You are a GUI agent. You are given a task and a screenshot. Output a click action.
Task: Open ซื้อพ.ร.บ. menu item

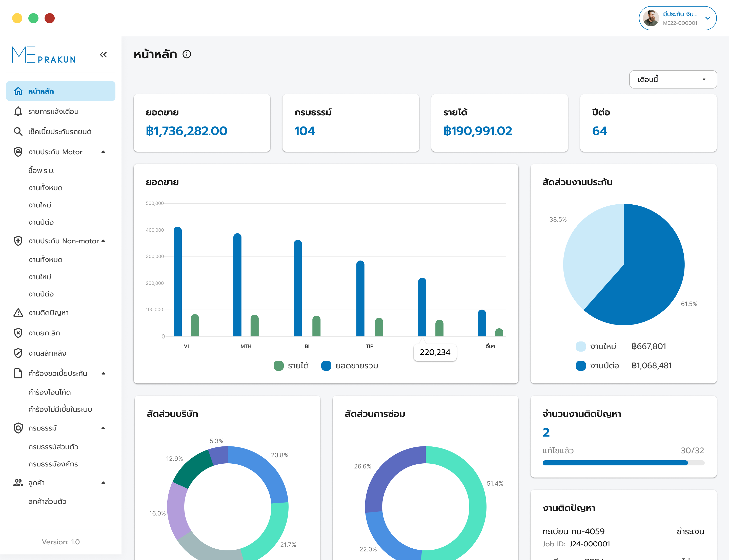(x=41, y=171)
